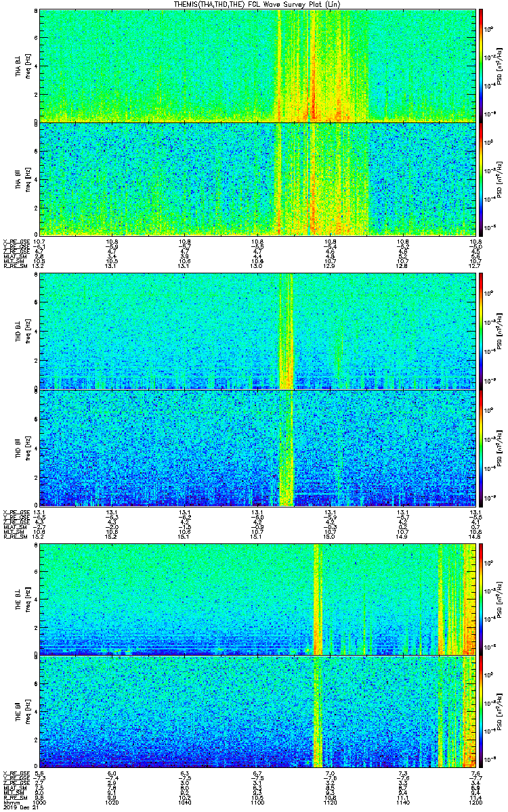Viewport: 508px width, 812px height.
Task: Click the color bar beside THA B-perpendicular panel
Action: coord(481,65)
